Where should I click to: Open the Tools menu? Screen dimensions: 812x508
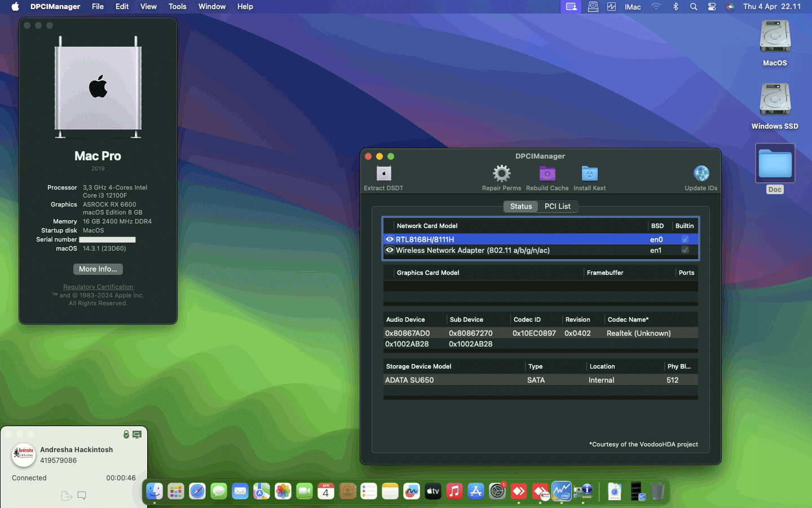(177, 7)
